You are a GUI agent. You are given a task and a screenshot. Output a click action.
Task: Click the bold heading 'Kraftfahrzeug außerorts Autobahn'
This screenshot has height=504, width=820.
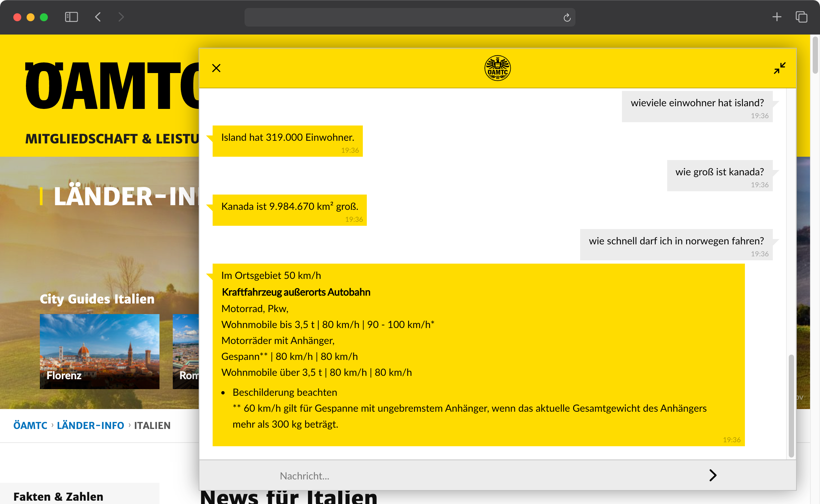(x=296, y=292)
